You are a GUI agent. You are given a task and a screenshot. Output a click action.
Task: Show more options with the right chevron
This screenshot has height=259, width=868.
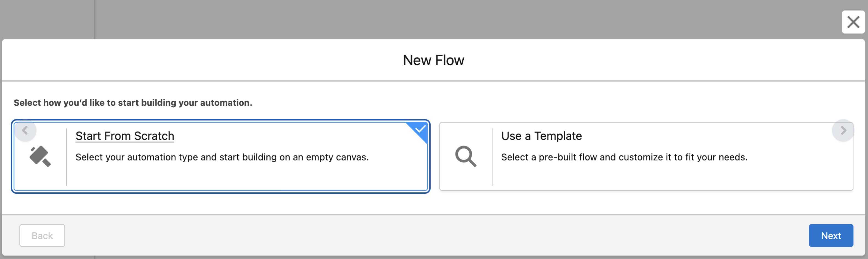point(843,131)
